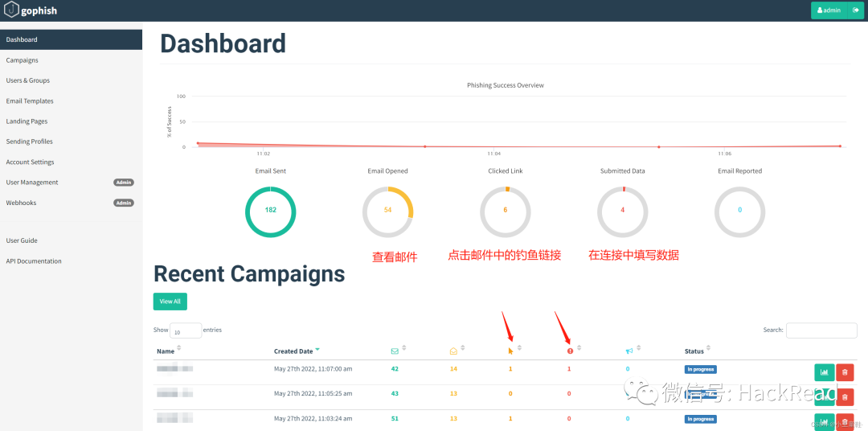Sort the table by Name column

(x=166, y=351)
